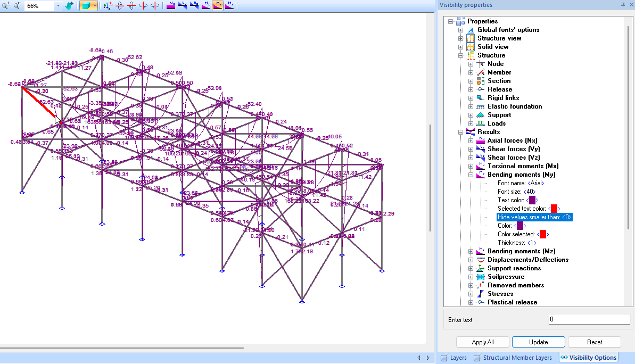Viewport: 635px width, 364px height.
Task: Toggle bending moments My diagram in toolbar
Action: [218, 6]
